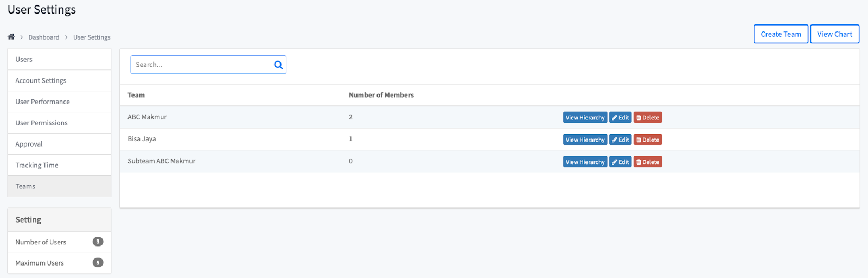868x278 pixels.
Task: Open the Dashboard breadcrumb link
Action: coord(44,37)
